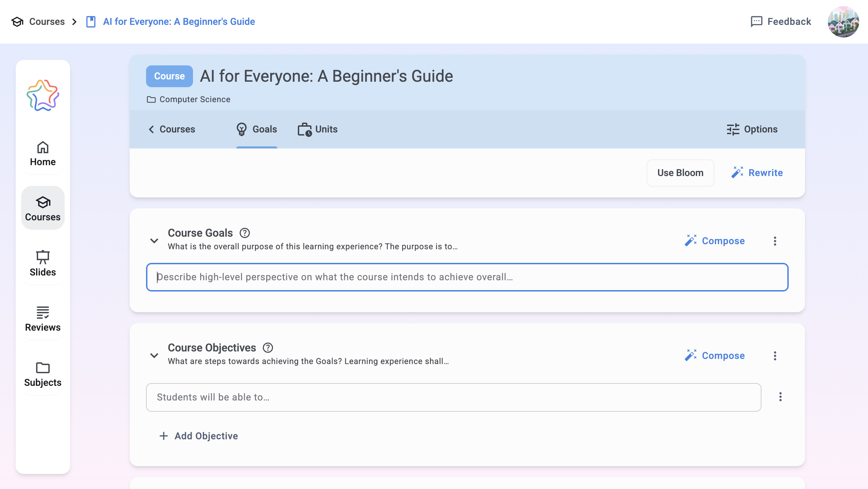Click the Rewrite button
868x489 pixels.
[x=757, y=173]
